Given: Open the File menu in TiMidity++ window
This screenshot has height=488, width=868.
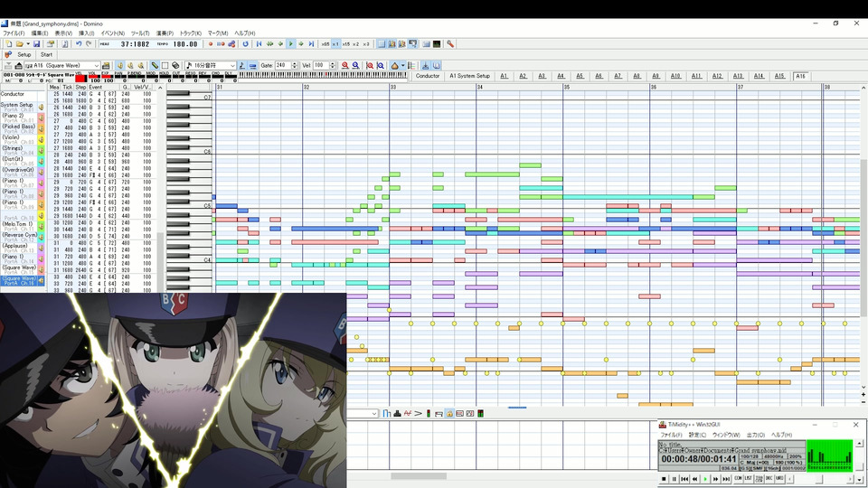Looking at the screenshot, I should [x=671, y=435].
